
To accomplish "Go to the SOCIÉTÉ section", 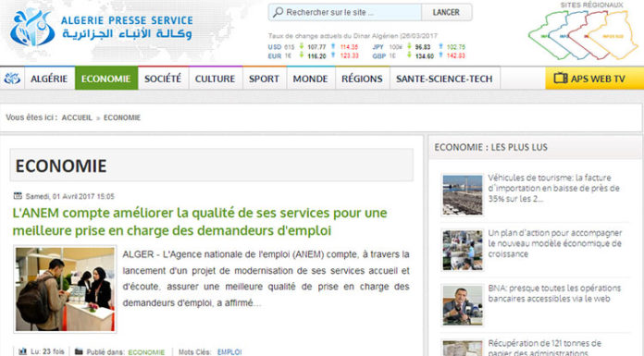I will click(163, 79).
